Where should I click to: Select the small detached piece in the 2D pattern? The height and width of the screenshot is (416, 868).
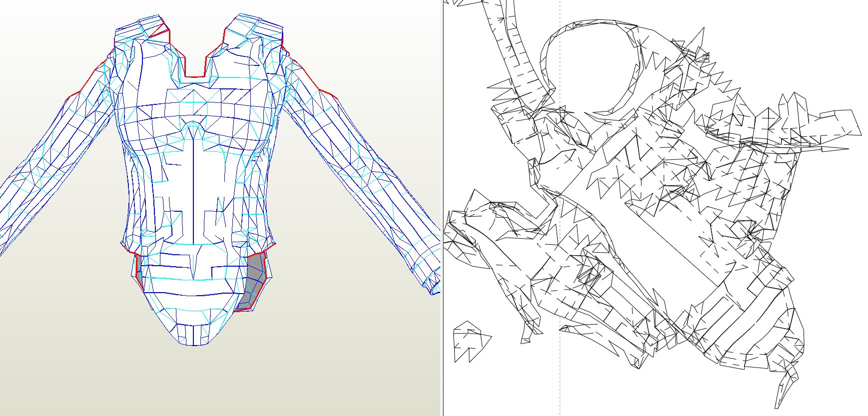[x=470, y=342]
